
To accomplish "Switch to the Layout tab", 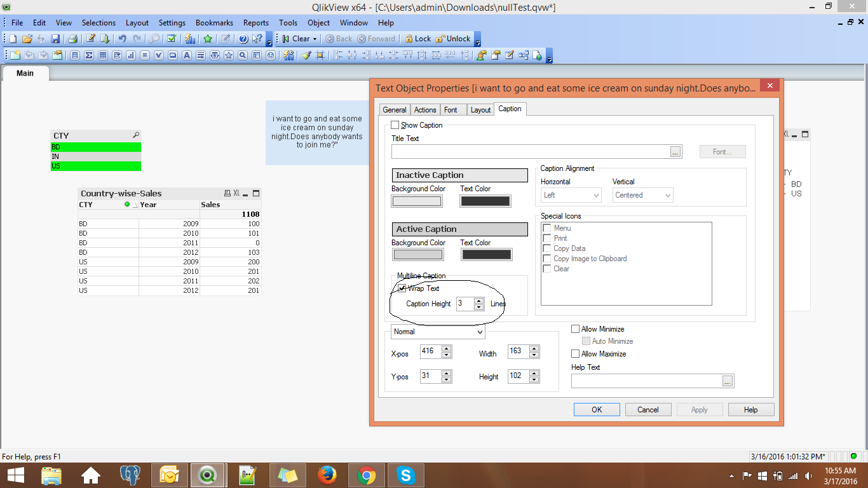I will click(x=480, y=110).
